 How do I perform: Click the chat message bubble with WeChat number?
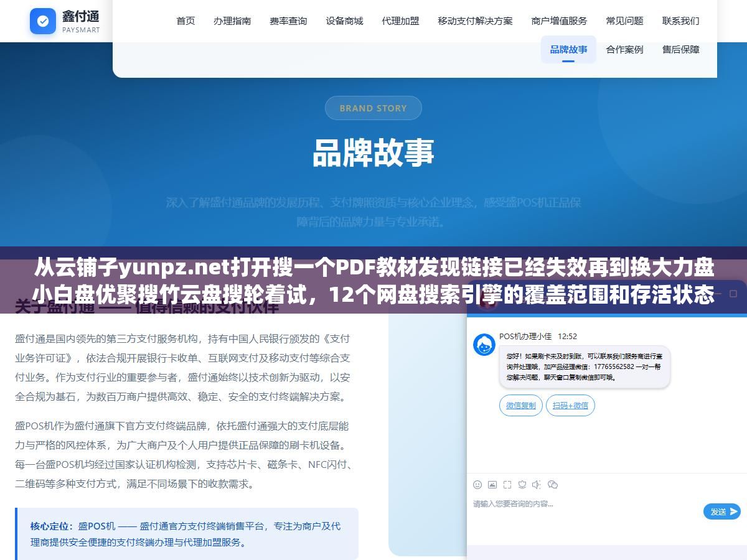pos(585,367)
